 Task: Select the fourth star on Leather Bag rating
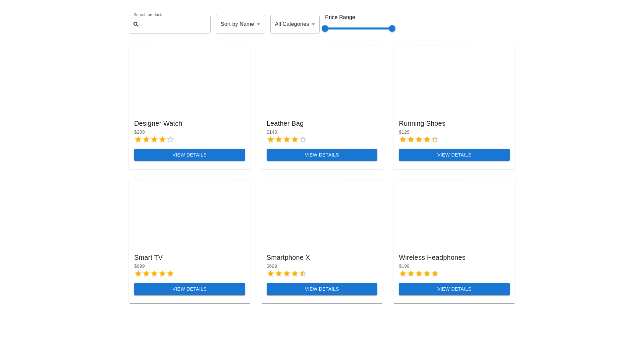295,139
